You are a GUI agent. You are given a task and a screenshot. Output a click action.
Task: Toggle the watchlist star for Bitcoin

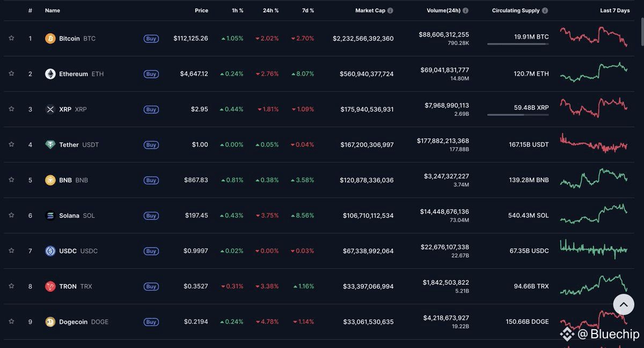pyautogui.click(x=11, y=38)
